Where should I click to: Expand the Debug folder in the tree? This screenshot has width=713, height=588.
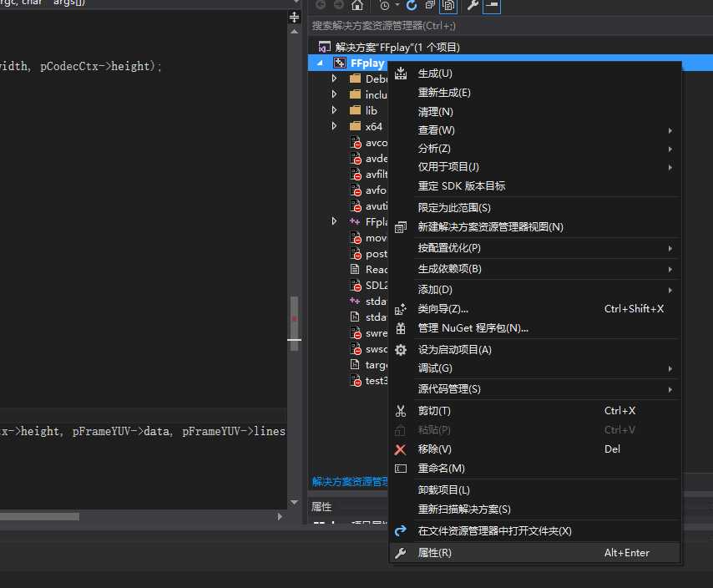pyautogui.click(x=334, y=79)
